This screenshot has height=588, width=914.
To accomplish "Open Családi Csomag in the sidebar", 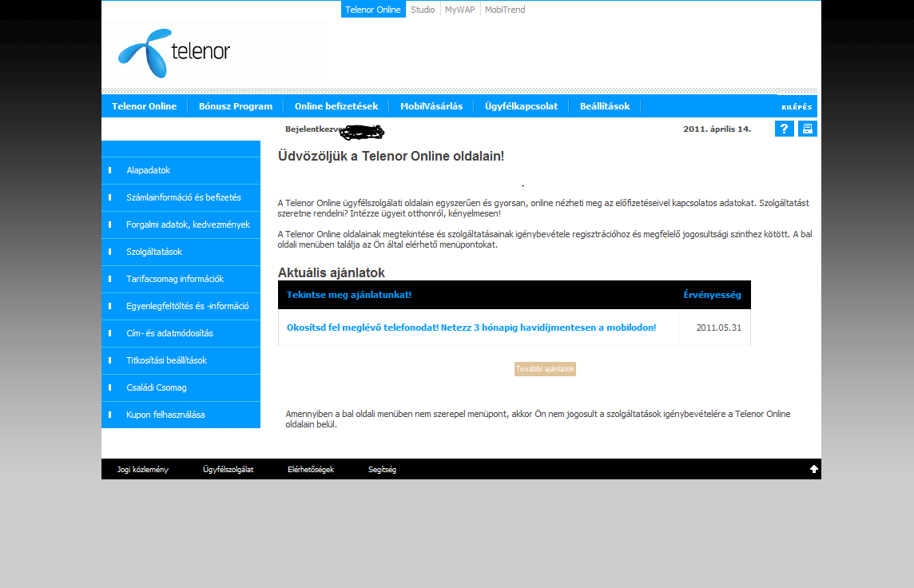I will pos(181,387).
